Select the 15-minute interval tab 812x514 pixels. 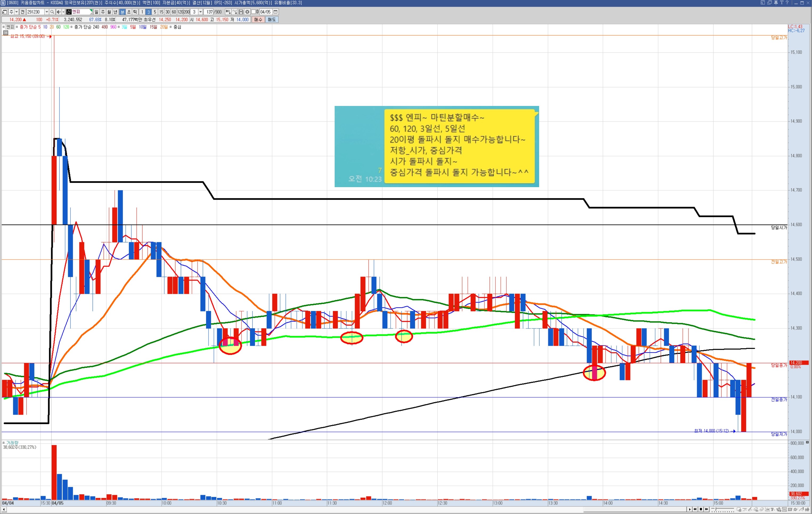point(161,12)
